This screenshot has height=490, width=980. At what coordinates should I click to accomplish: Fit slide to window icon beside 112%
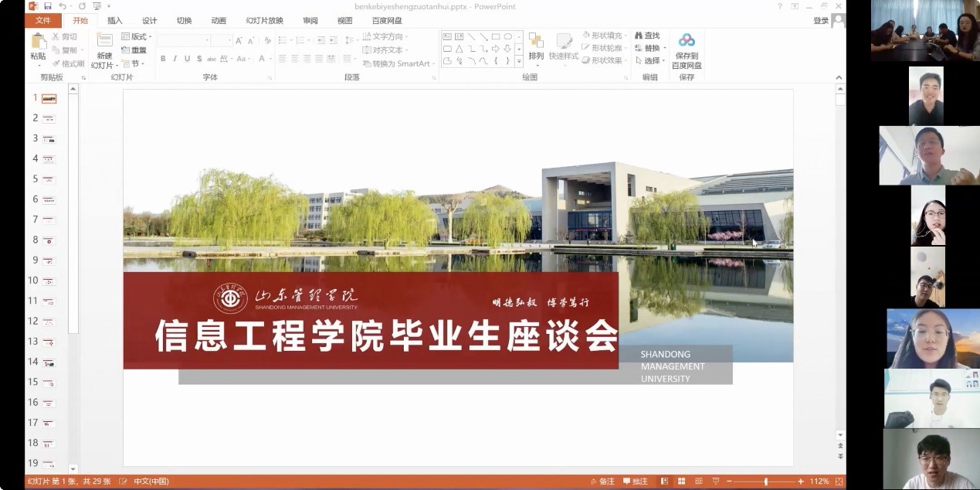[x=838, y=481]
